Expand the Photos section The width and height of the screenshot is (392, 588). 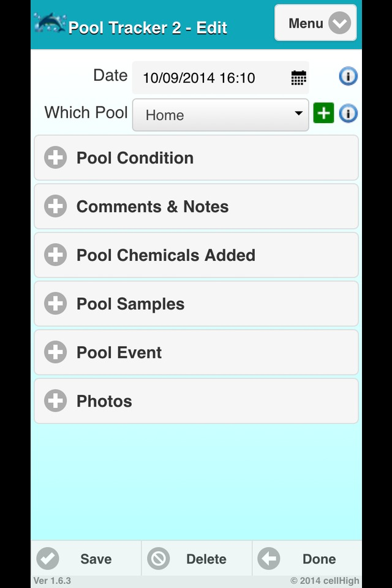pyautogui.click(x=196, y=401)
